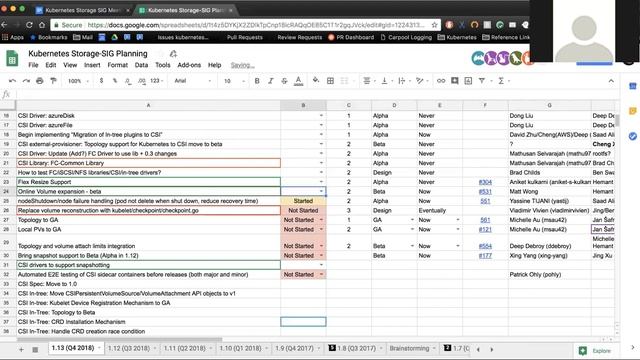Screen dimensions: 640x360
Task: Open the Data menu
Action: [141, 65]
